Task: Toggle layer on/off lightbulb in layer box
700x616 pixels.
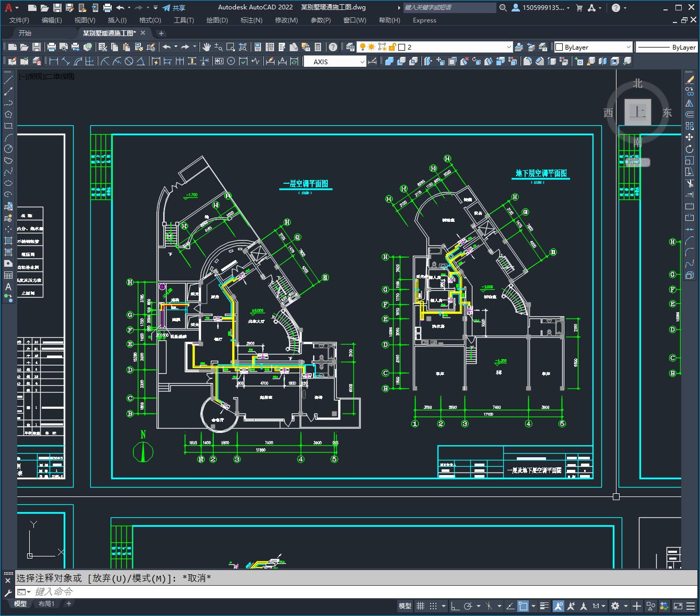Action: pos(362,47)
